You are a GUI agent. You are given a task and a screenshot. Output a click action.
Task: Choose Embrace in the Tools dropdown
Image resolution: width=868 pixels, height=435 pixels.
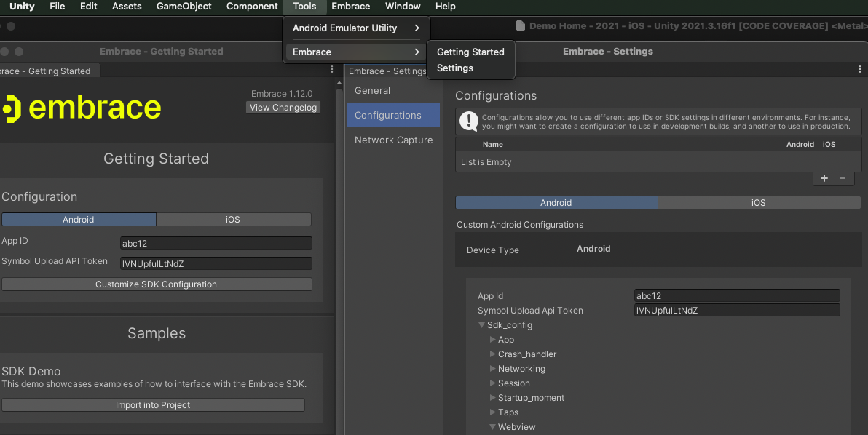(x=355, y=52)
